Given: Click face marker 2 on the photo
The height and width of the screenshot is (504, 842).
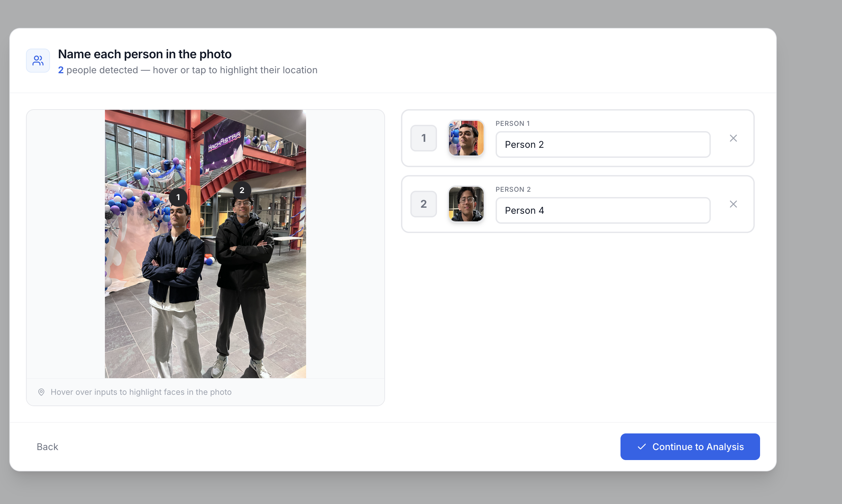Looking at the screenshot, I should tap(241, 190).
